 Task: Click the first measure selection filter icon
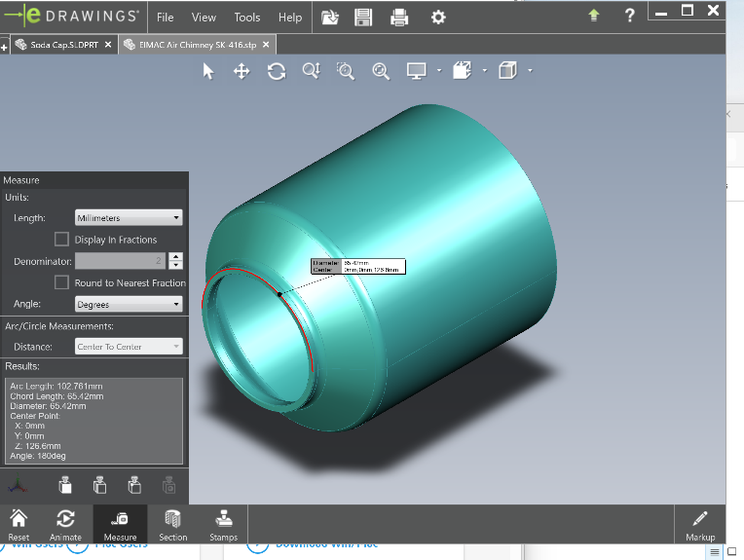point(65,485)
